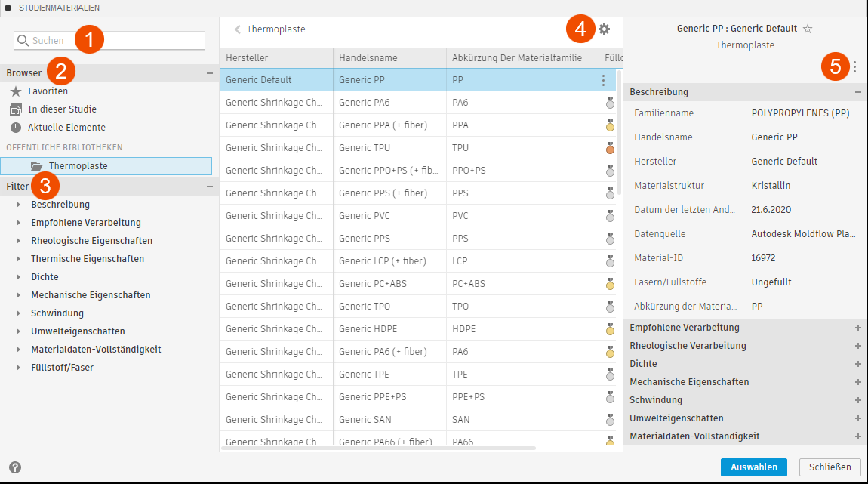868x484 pixels.
Task: Click the Schließen button
Action: tap(830, 467)
